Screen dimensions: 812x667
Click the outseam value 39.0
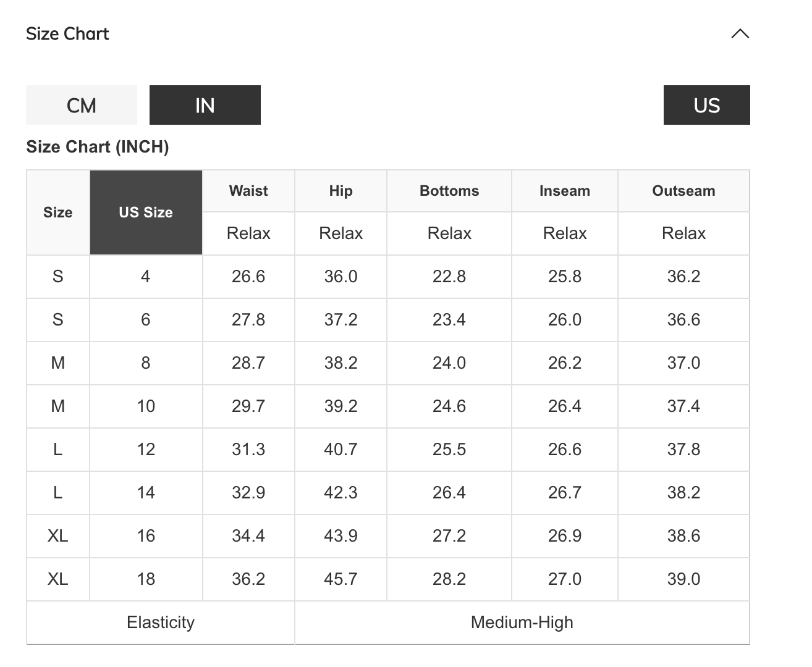[x=683, y=579]
